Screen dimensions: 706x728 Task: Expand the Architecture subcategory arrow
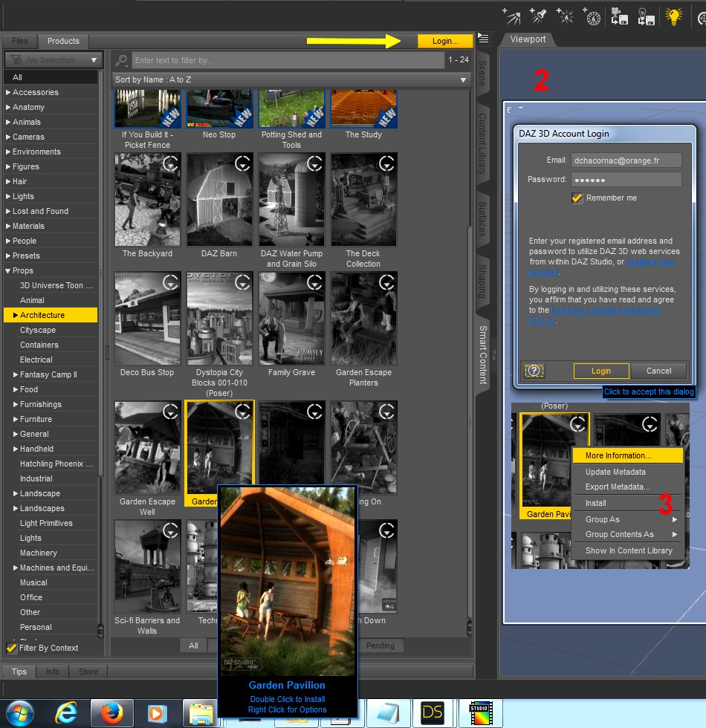click(x=16, y=315)
